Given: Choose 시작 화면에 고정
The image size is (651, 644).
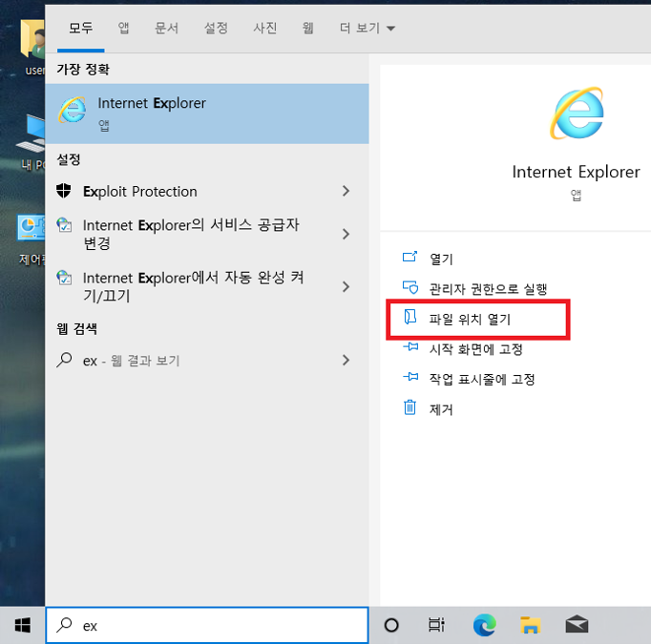Looking at the screenshot, I should tap(475, 349).
